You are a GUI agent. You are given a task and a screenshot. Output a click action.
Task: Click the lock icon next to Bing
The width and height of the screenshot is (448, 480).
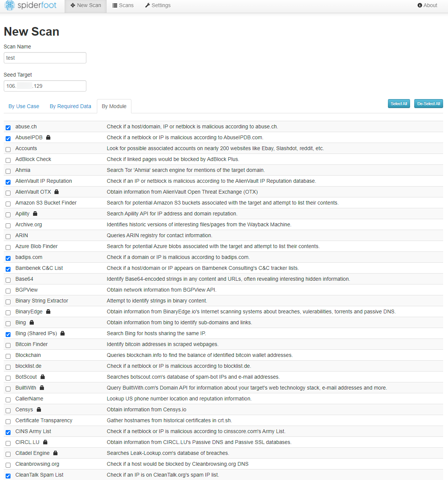[x=32, y=322]
